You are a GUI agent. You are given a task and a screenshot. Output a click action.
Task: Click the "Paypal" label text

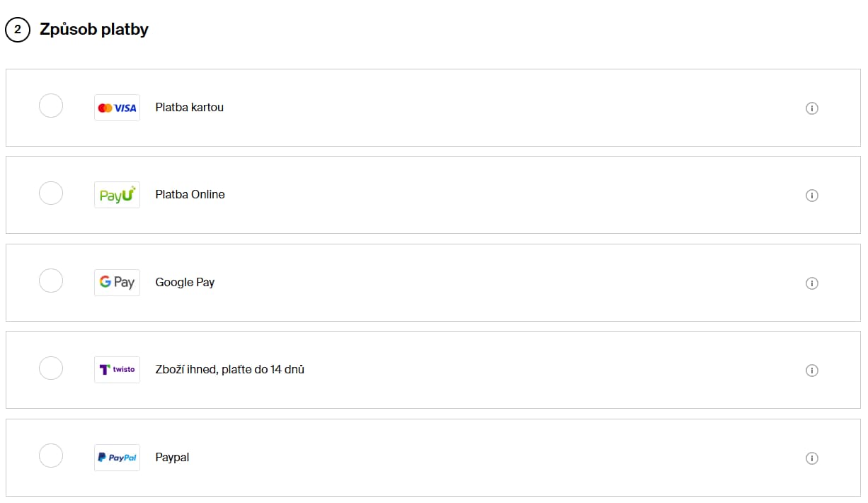click(172, 458)
